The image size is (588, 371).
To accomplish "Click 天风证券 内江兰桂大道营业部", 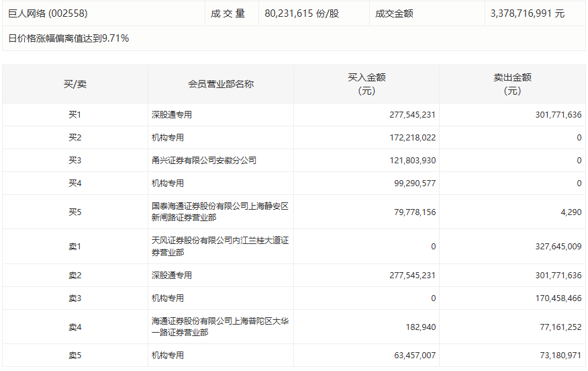I will (x=220, y=247).
